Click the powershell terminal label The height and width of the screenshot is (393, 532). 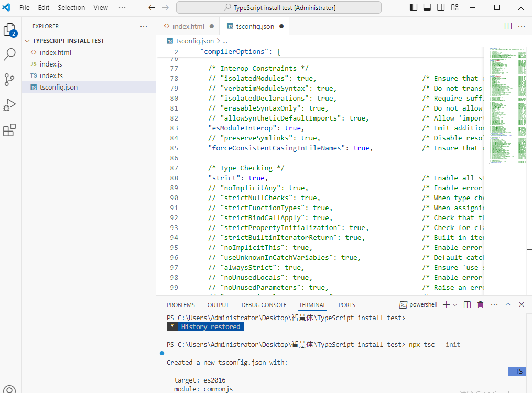click(418, 304)
